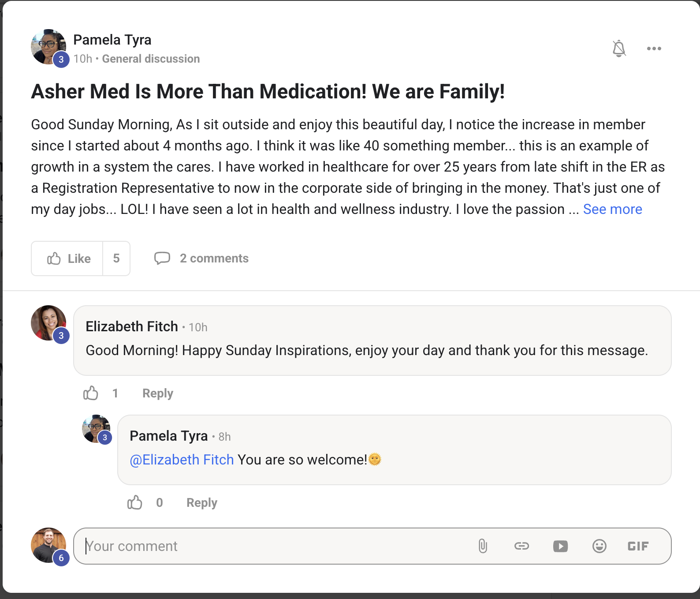Click the 10h timestamp on Elizabeth's comment
700x599 pixels.
(198, 327)
